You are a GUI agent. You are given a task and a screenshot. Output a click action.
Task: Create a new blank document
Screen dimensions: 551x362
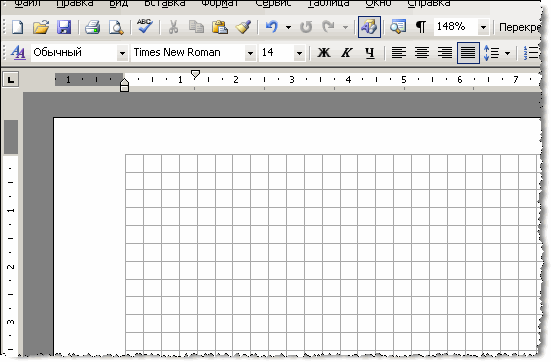[18, 27]
